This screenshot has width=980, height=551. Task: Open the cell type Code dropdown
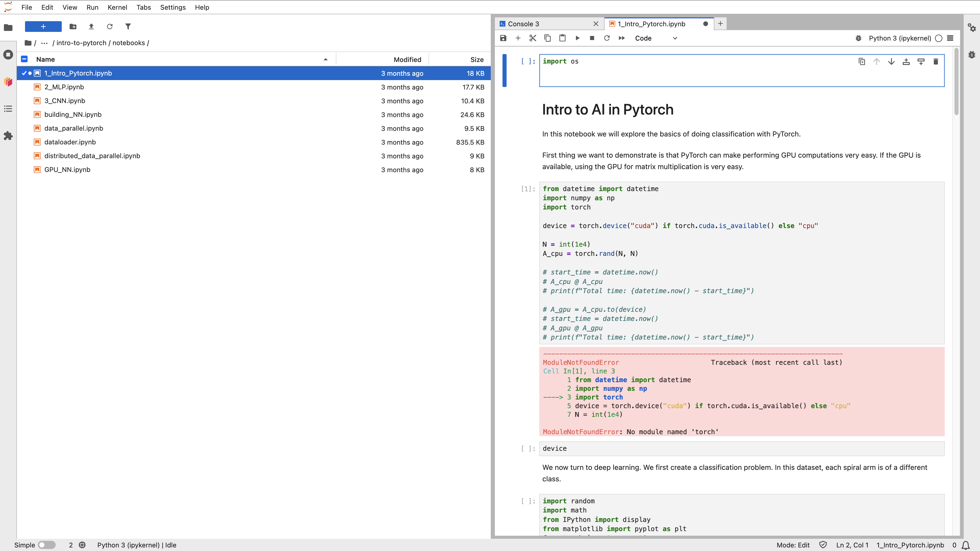(656, 38)
